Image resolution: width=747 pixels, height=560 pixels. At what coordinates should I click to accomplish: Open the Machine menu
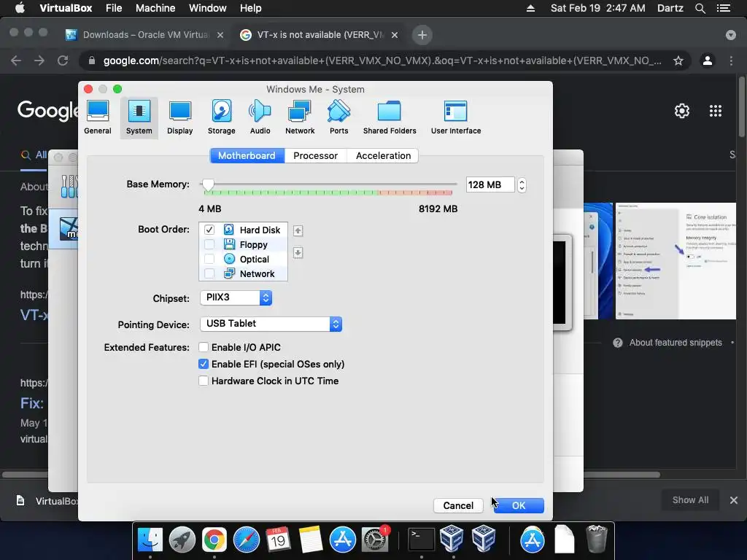(155, 8)
